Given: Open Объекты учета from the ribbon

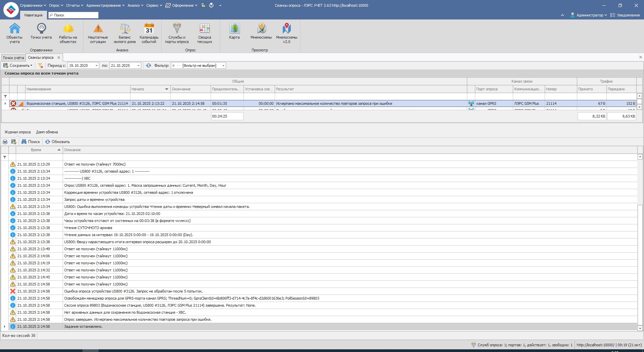Looking at the screenshot, I should click(x=14, y=33).
